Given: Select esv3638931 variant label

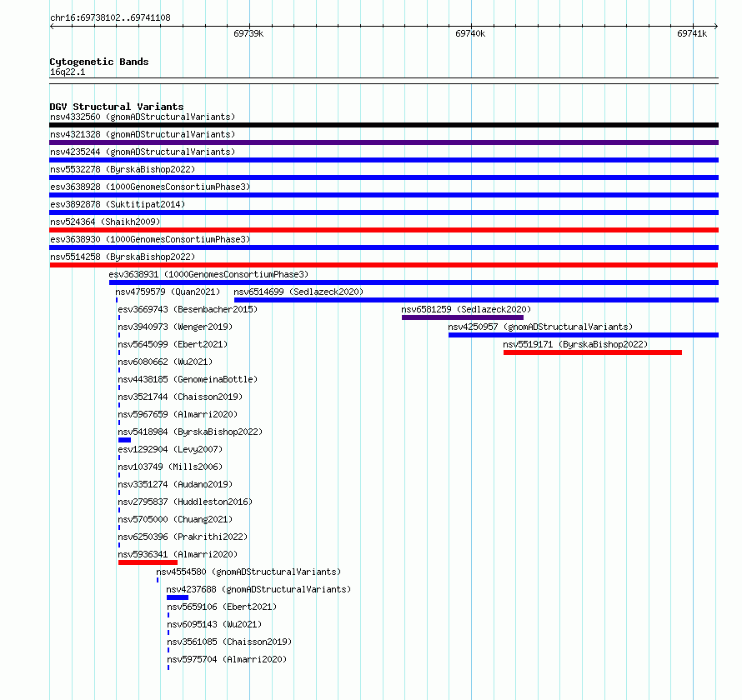Looking at the screenshot, I should (208, 274).
